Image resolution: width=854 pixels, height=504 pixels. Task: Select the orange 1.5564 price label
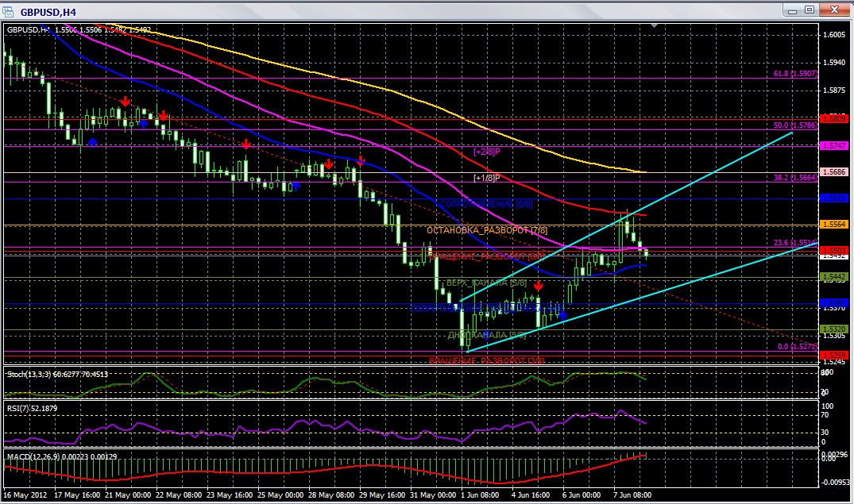(x=834, y=225)
